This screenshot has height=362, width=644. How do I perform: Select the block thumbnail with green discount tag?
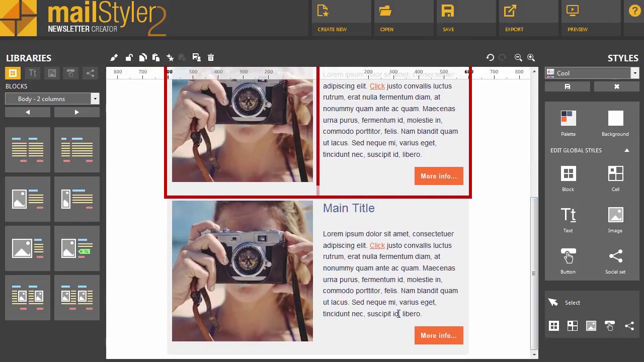[x=77, y=248]
